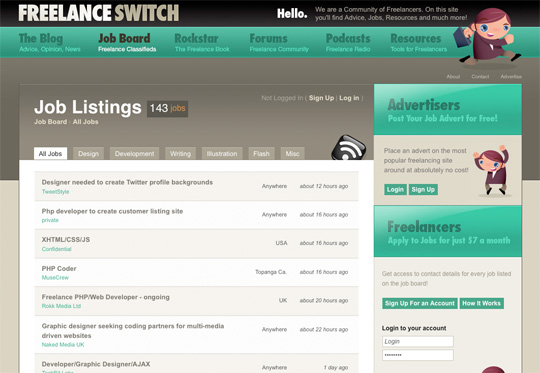Screen dimensions: 540x373
Task: Open The Blog navigation item
Action: tap(50, 43)
